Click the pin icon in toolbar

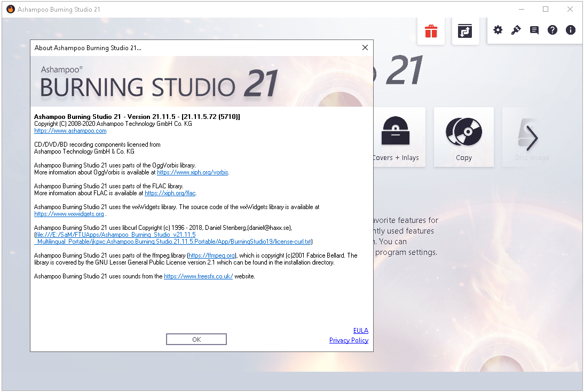(x=516, y=30)
